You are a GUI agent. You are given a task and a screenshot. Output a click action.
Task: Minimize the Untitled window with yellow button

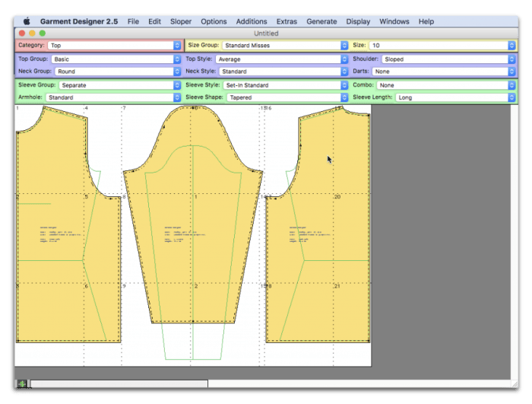[32, 33]
